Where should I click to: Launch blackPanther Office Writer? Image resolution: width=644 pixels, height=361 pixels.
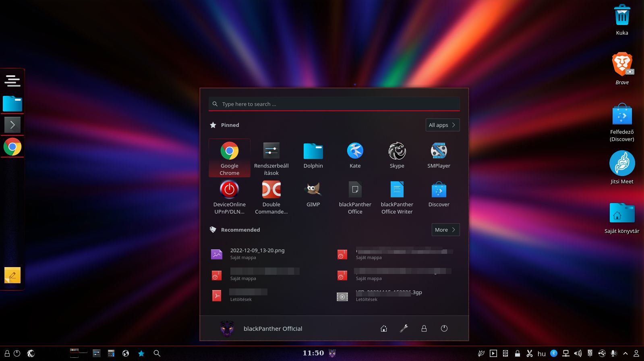click(x=397, y=197)
